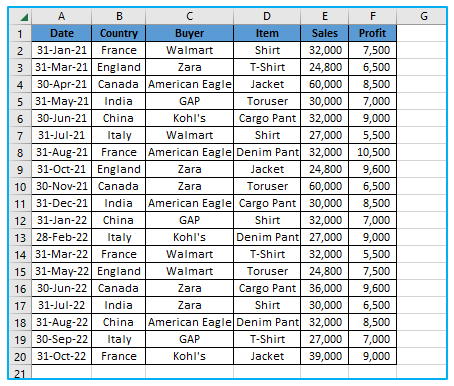Viewport: 454px width, 386px height.
Task: Click empty cell G1
Action: pyautogui.click(x=422, y=33)
